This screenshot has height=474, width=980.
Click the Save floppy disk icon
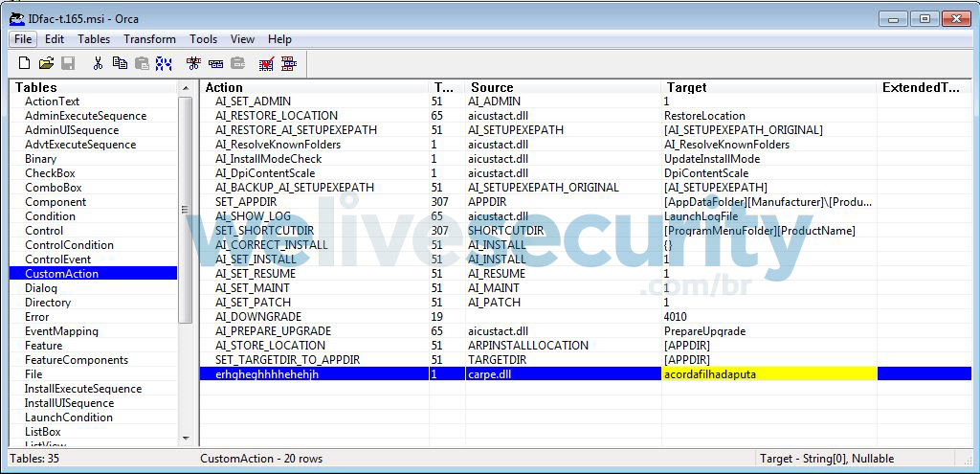[68, 63]
